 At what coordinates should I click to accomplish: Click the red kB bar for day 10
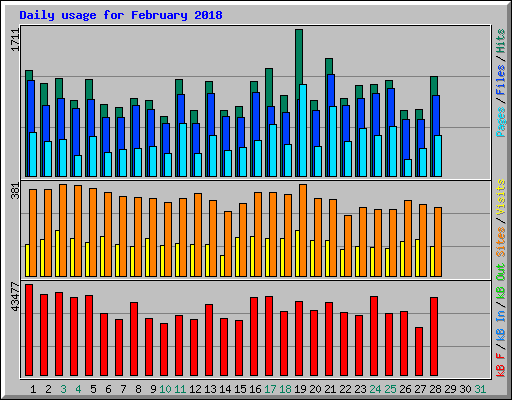click(x=164, y=349)
